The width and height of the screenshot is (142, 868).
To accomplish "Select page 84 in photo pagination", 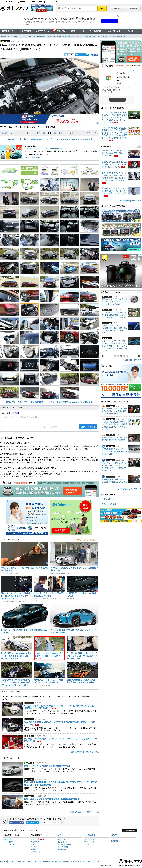I will (x=71, y=133).
